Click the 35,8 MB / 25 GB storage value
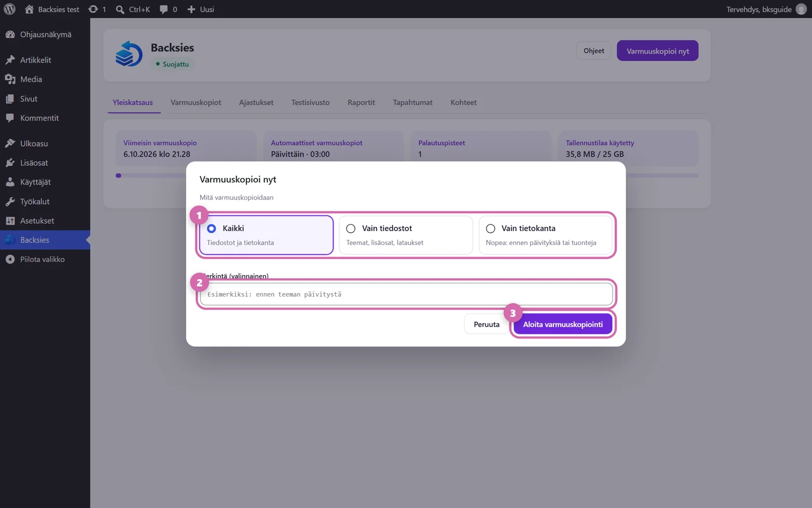 (x=594, y=154)
